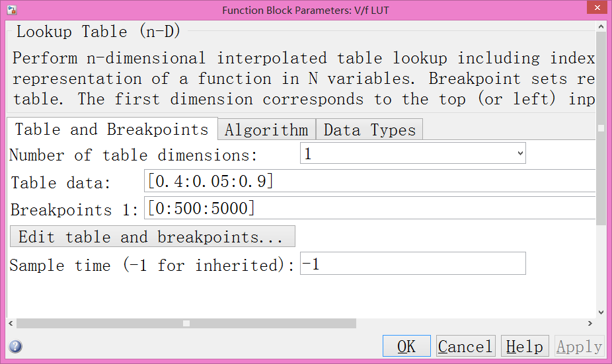Click the Simulink icon in the title bar
Image resolution: width=612 pixels, height=364 pixels.
12,10
